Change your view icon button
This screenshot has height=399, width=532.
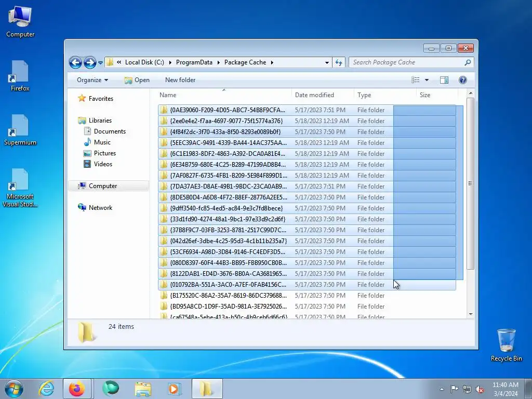pos(415,80)
